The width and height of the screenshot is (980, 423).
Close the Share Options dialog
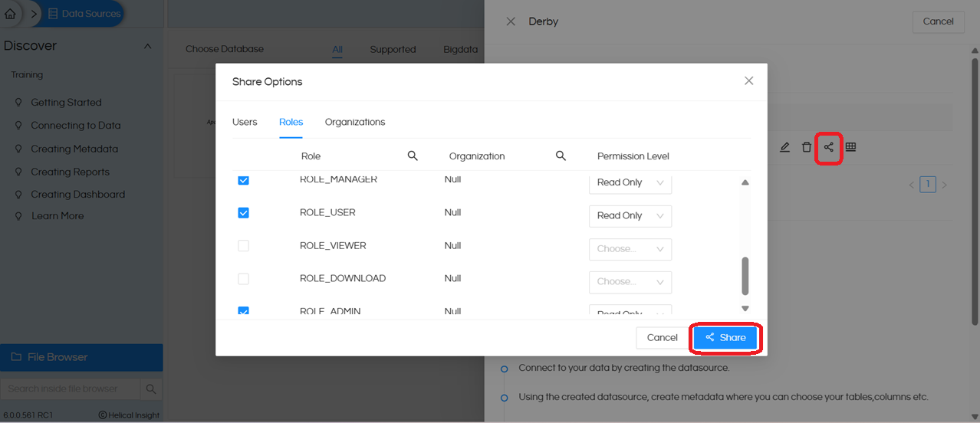point(748,81)
